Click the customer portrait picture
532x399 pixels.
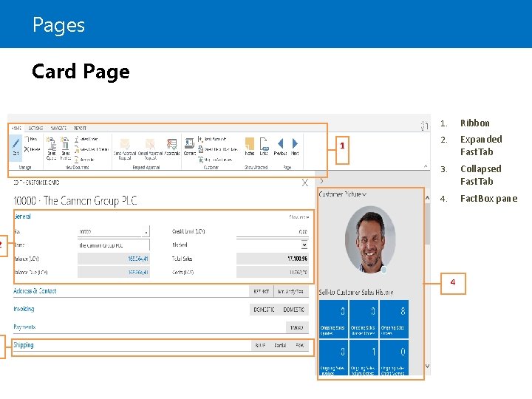pos(370,239)
